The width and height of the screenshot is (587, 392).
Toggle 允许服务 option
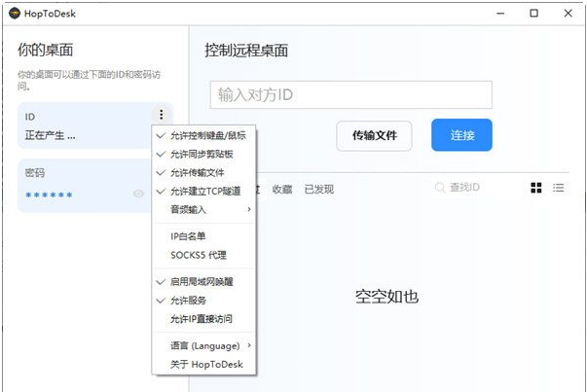(x=204, y=301)
